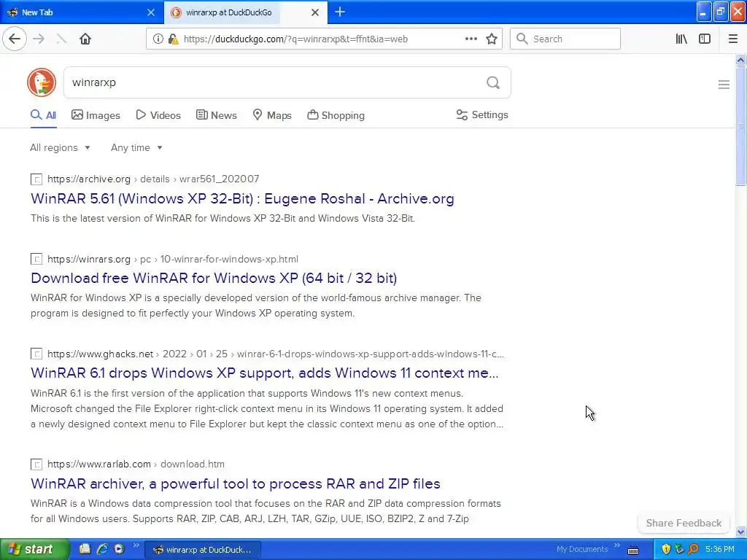Expand quick launch overflow chevron
Screen dimensions: 747x560
point(136,545)
